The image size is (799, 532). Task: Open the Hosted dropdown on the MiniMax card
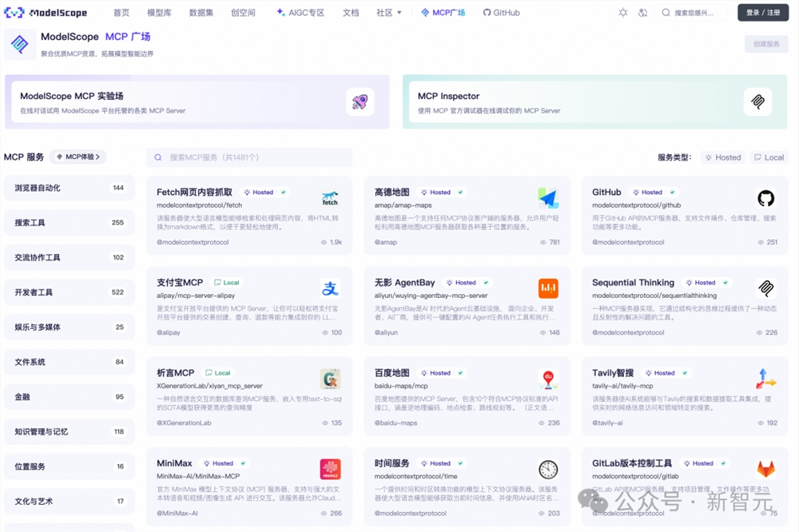(224, 463)
